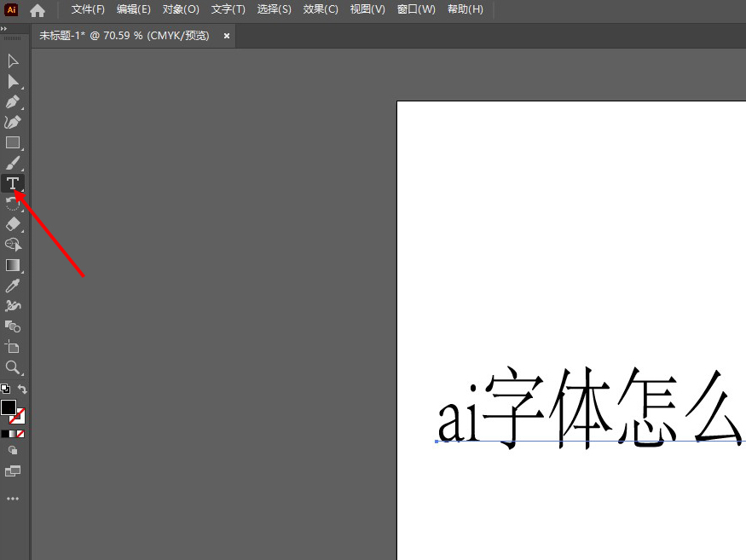Open the Edit Toolbar three dots
746x560 pixels.
13,499
